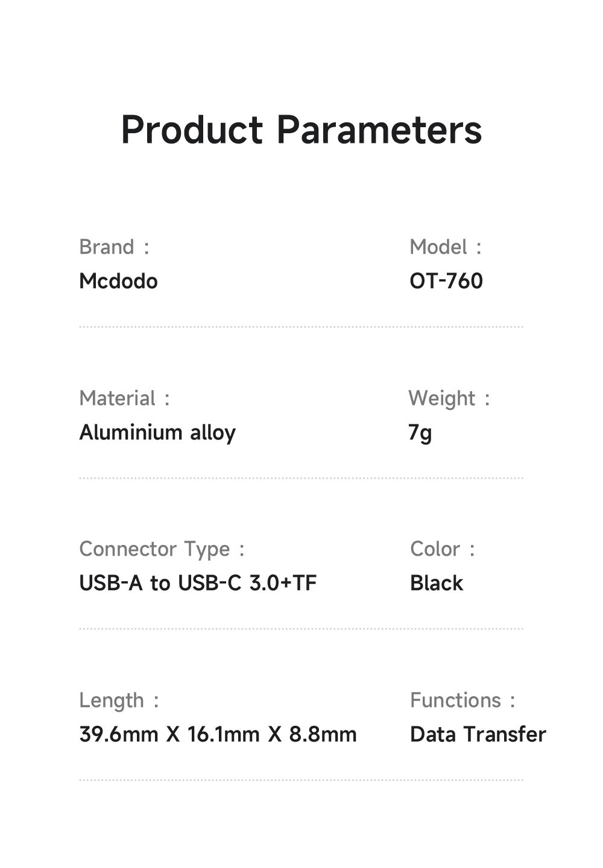Click the dotted divider below the dimensions row
This screenshot has height=868, width=603.
click(x=301, y=780)
